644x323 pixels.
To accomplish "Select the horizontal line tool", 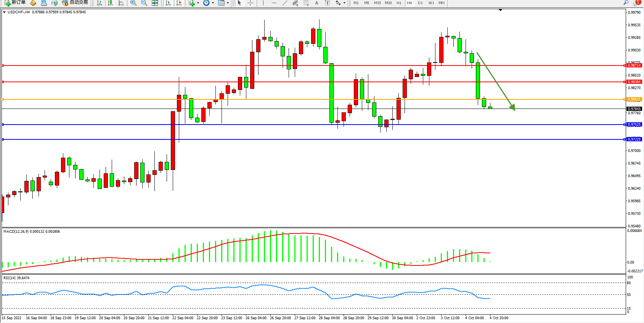I will [x=274, y=3].
